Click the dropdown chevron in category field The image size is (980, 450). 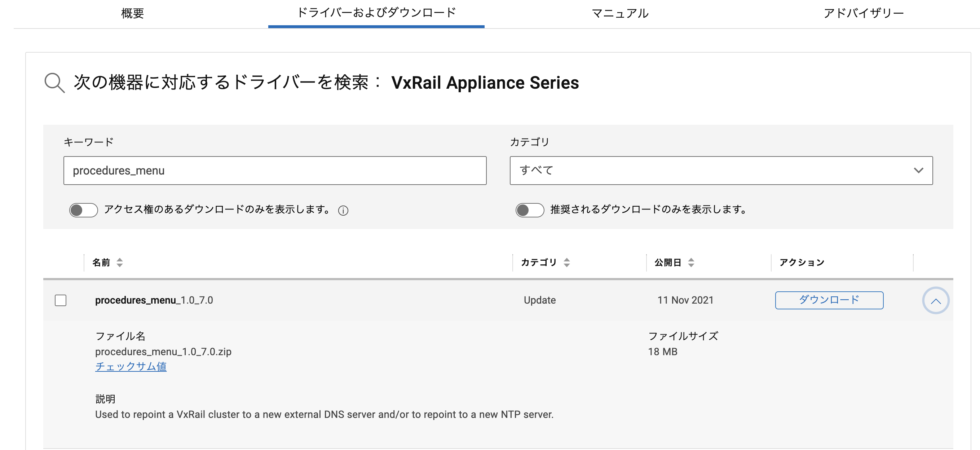tap(918, 171)
